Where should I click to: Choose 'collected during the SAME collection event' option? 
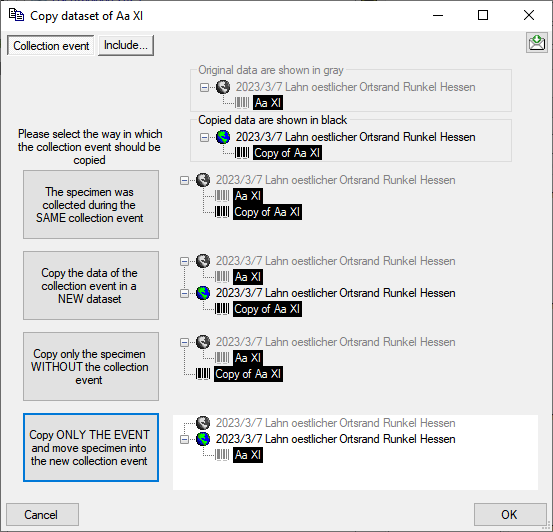click(91, 205)
